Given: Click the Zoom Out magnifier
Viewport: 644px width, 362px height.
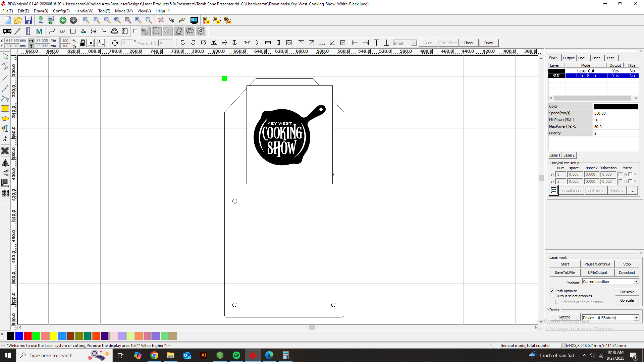Looking at the screenshot, I should (x=107, y=20).
